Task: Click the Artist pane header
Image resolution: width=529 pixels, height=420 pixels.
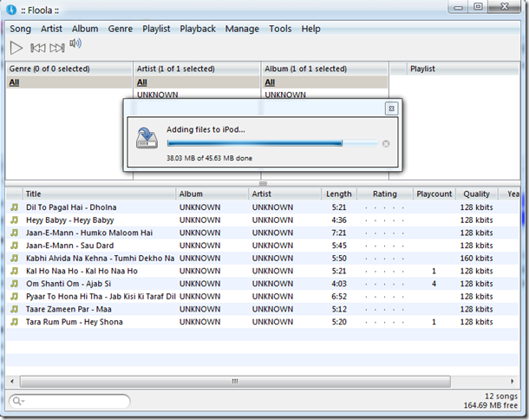Action: coord(198,69)
